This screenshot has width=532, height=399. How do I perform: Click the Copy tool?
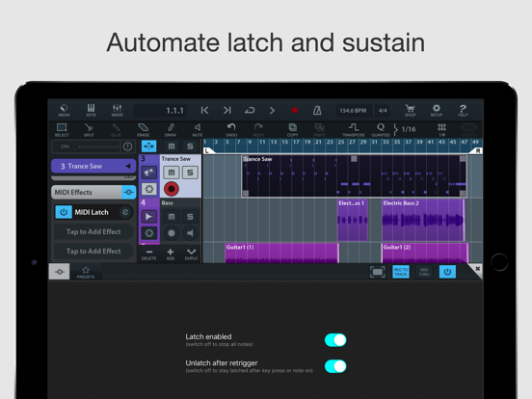tap(292, 130)
